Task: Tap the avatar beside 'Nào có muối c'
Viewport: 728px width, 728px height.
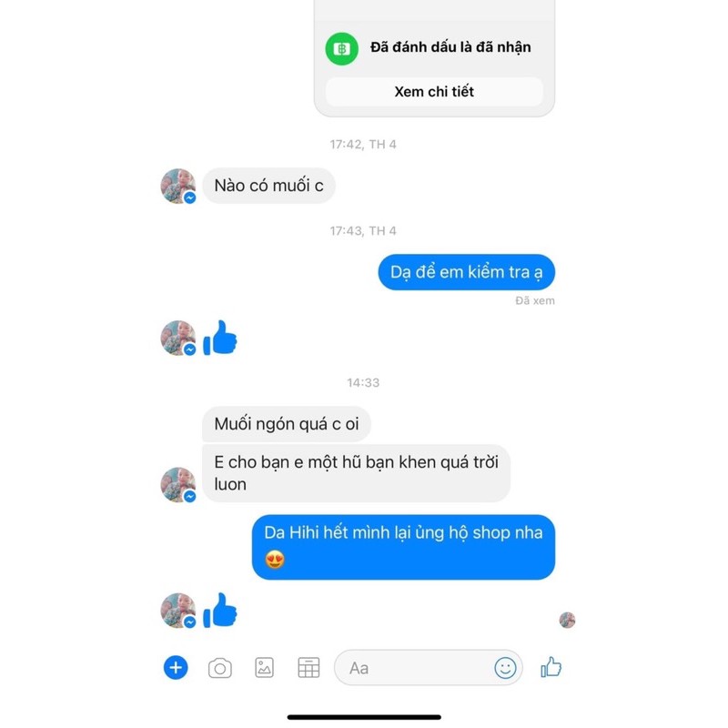Action: (178, 186)
